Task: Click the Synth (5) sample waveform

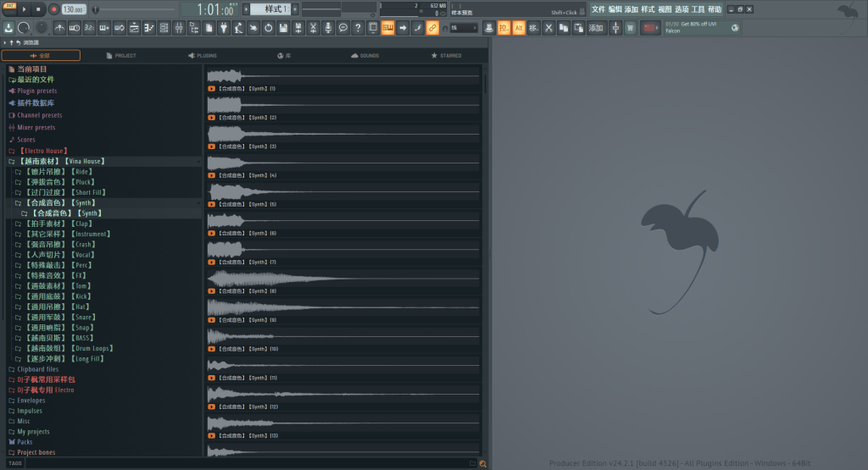Action: (x=343, y=192)
